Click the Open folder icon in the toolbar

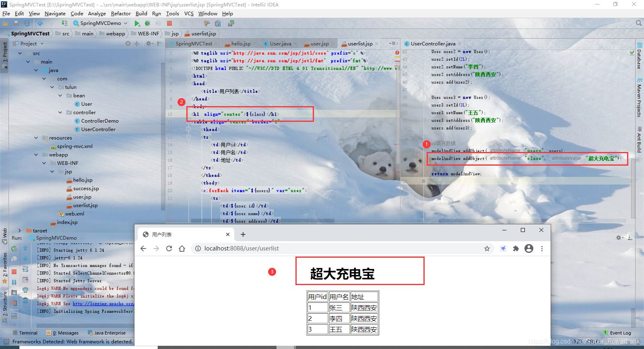point(6,23)
